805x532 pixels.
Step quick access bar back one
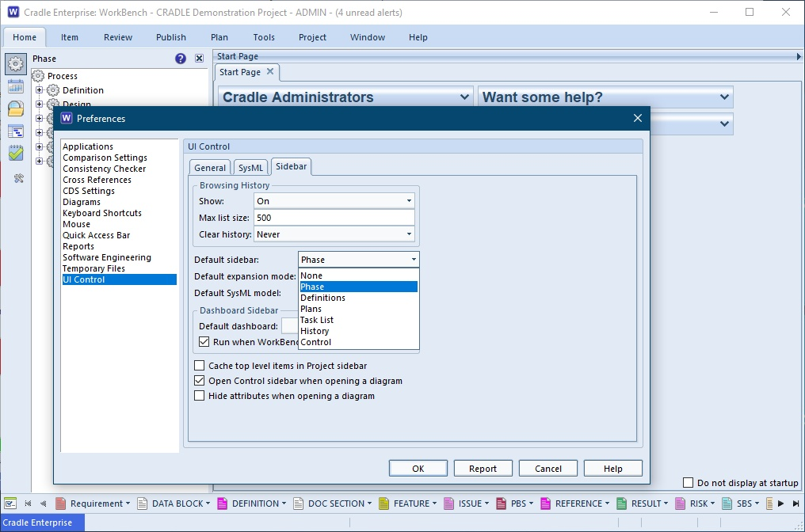[44, 503]
